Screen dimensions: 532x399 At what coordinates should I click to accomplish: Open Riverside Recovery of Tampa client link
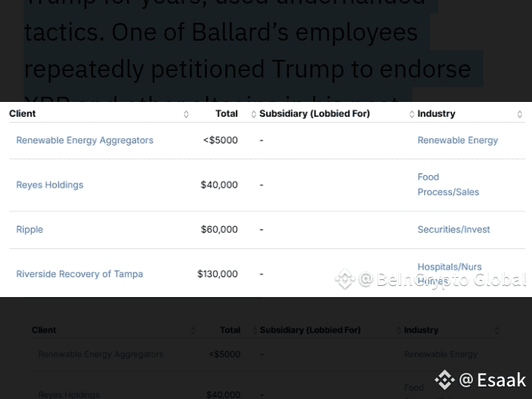coord(79,274)
